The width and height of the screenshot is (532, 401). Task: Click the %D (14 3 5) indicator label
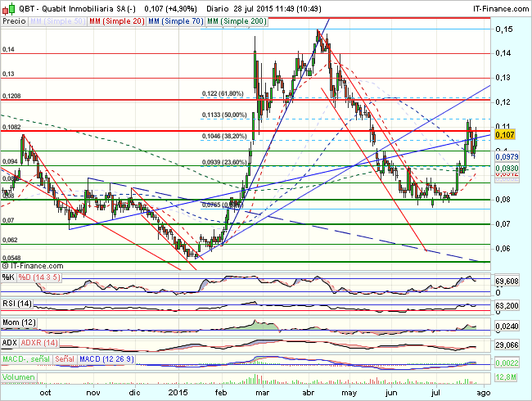39,277
